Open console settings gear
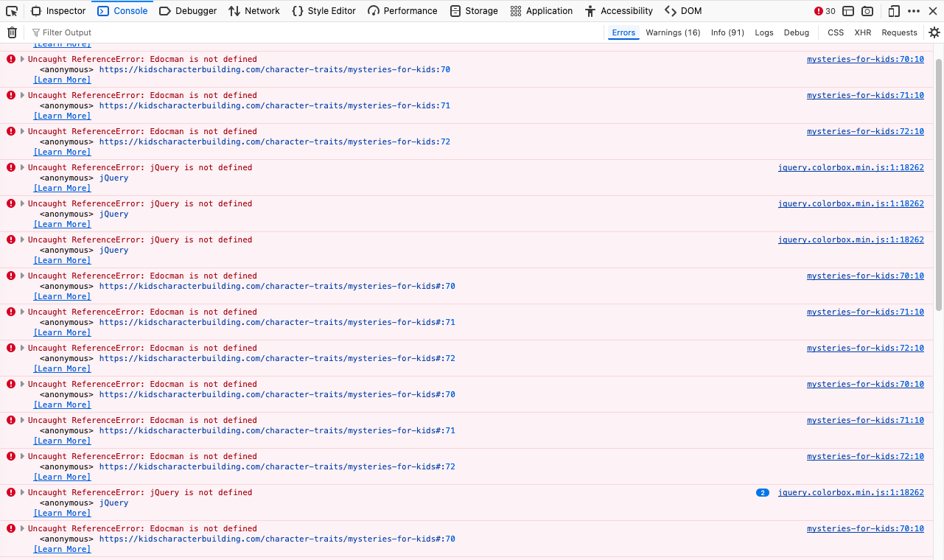The image size is (944, 560). coord(934,32)
